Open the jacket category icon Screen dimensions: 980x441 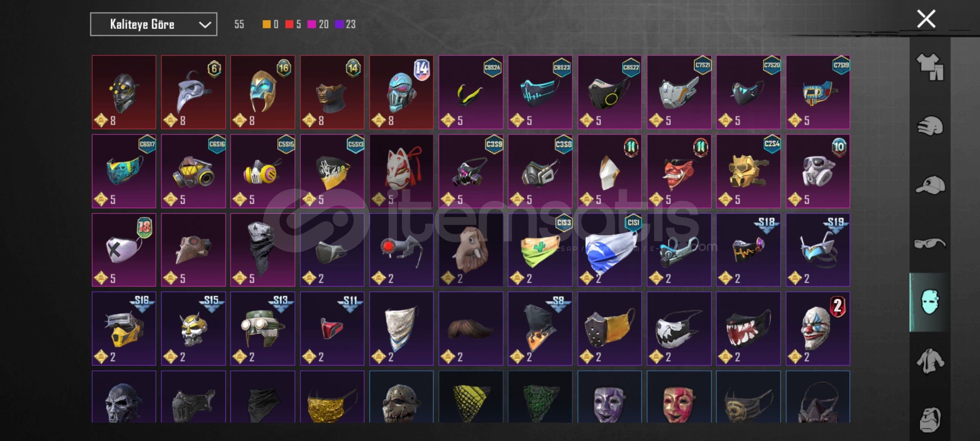tap(930, 361)
